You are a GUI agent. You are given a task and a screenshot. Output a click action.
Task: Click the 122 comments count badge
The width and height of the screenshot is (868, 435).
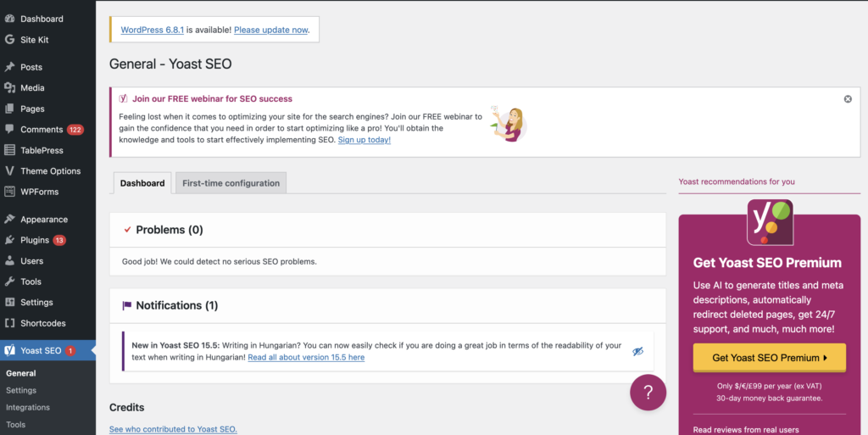click(75, 130)
